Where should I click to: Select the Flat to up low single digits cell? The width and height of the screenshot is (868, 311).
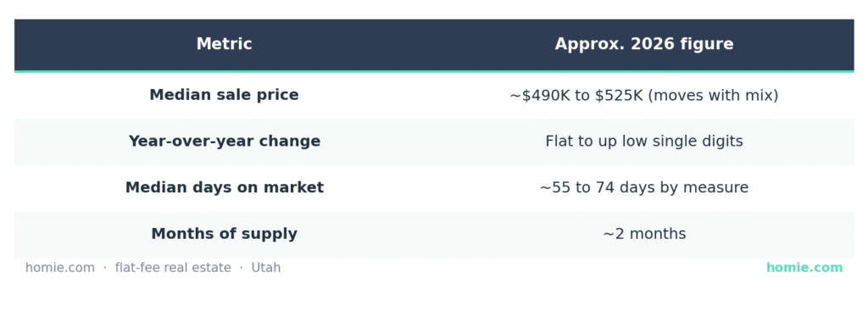coord(644,142)
